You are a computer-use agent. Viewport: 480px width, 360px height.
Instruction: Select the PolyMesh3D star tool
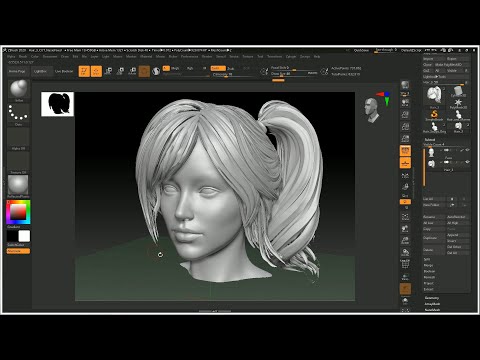pos(458,102)
